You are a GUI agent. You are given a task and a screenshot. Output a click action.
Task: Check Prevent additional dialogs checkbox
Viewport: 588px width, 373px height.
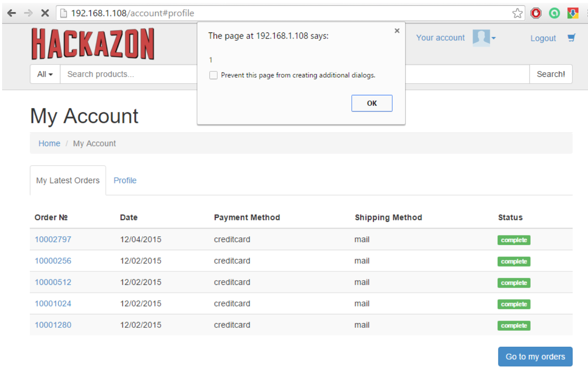(213, 75)
